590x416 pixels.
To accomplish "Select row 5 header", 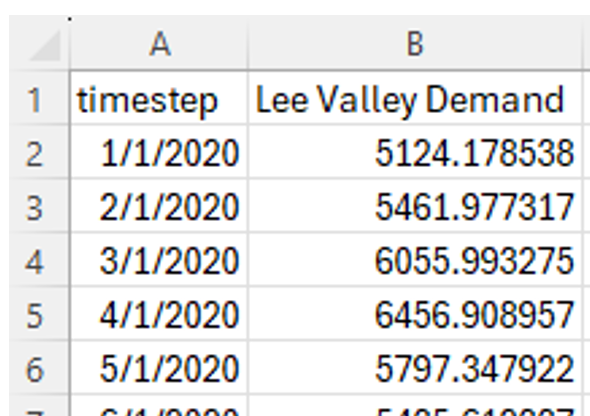I will [x=39, y=313].
